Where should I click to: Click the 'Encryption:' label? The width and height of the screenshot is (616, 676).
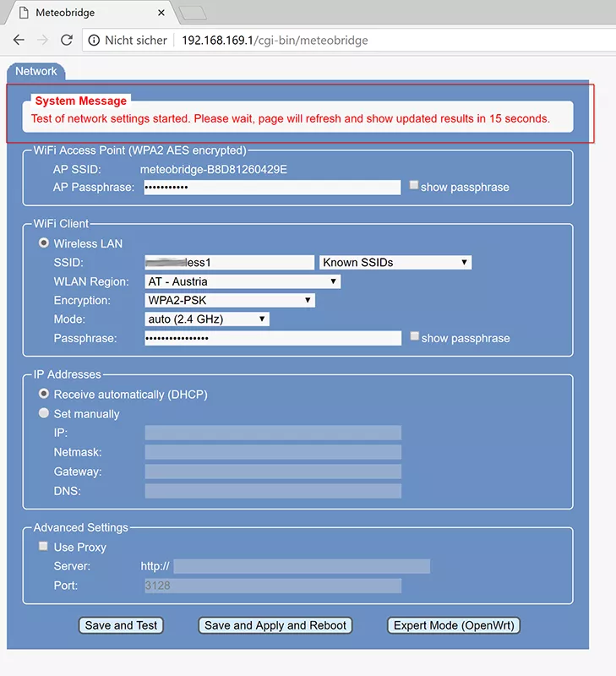click(x=82, y=301)
